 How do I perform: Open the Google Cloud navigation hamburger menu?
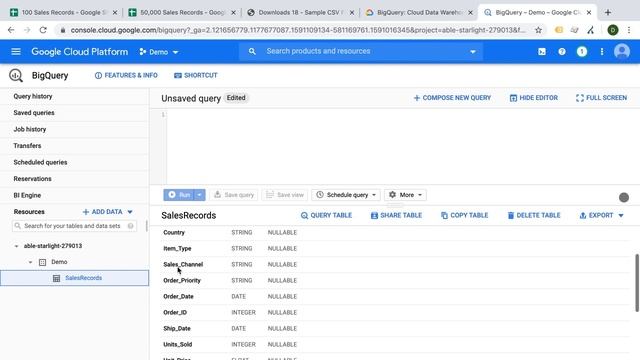16,51
